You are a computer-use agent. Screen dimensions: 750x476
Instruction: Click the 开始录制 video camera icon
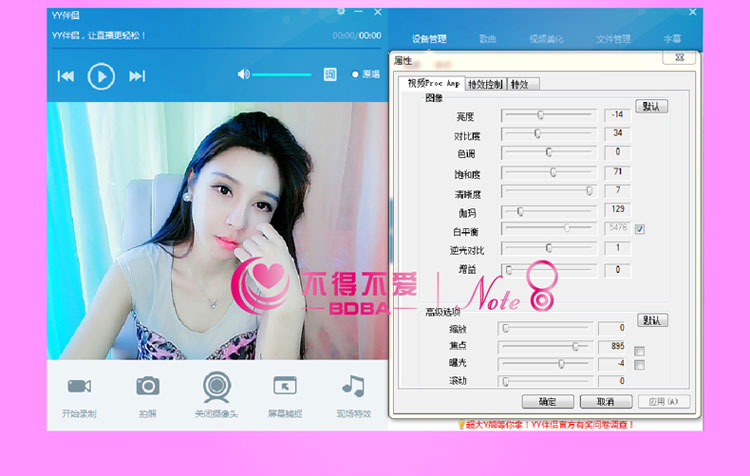coord(79,386)
